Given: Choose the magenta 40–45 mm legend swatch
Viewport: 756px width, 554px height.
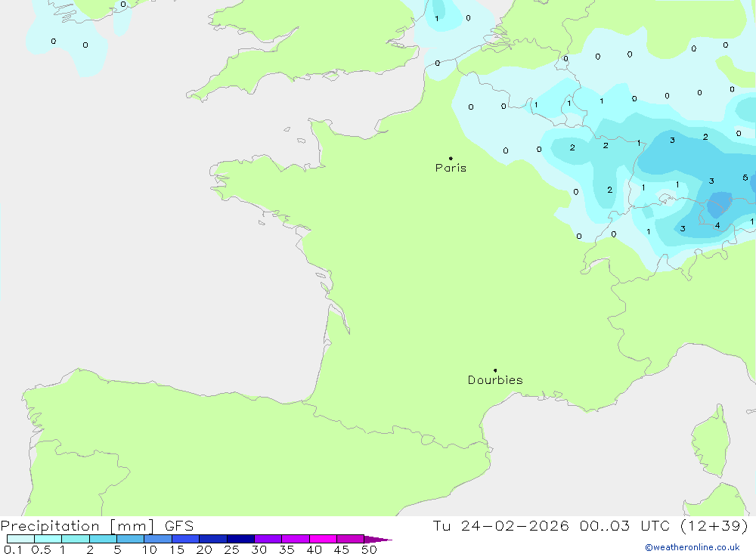Looking at the screenshot, I should tap(323, 539).
